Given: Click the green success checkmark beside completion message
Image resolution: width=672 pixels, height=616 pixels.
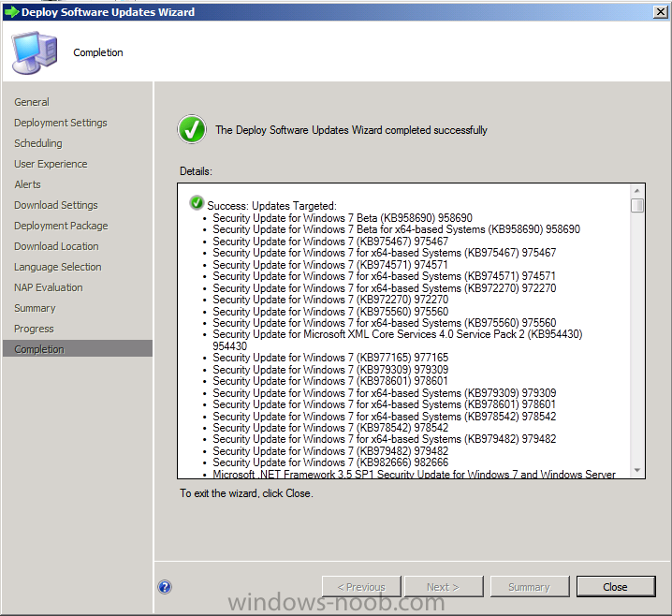Looking at the screenshot, I should click(192, 129).
